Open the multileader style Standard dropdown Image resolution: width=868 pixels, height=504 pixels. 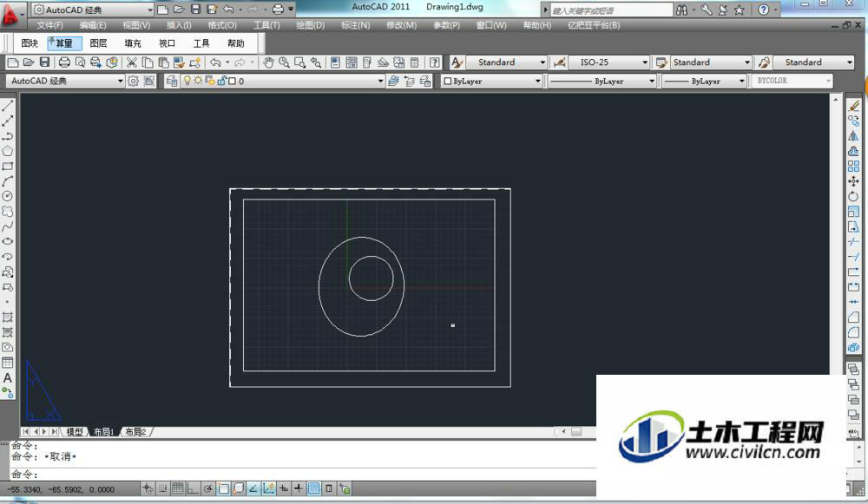814,62
